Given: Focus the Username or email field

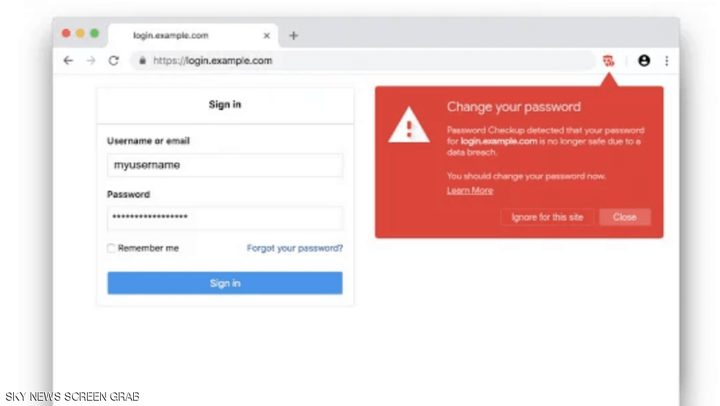Looking at the screenshot, I should coord(225,165).
